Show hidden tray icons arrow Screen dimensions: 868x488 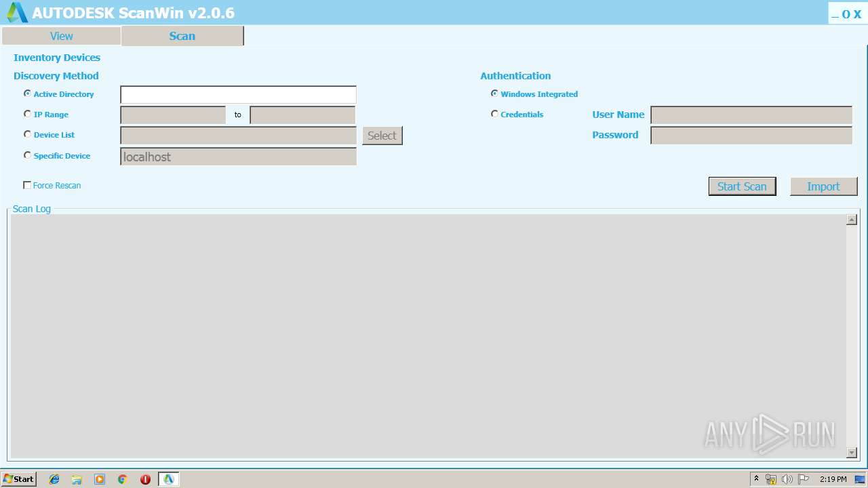tap(756, 479)
